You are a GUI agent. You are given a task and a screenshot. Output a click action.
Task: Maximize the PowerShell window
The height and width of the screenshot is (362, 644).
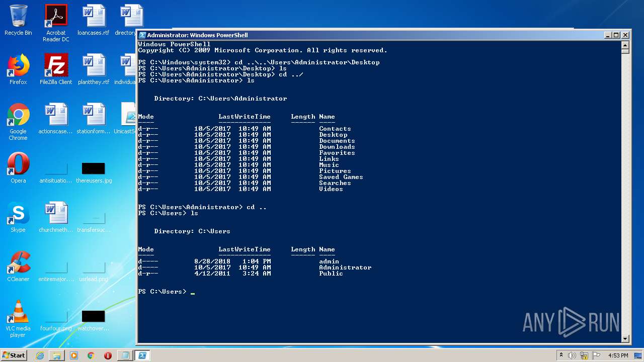(x=616, y=35)
